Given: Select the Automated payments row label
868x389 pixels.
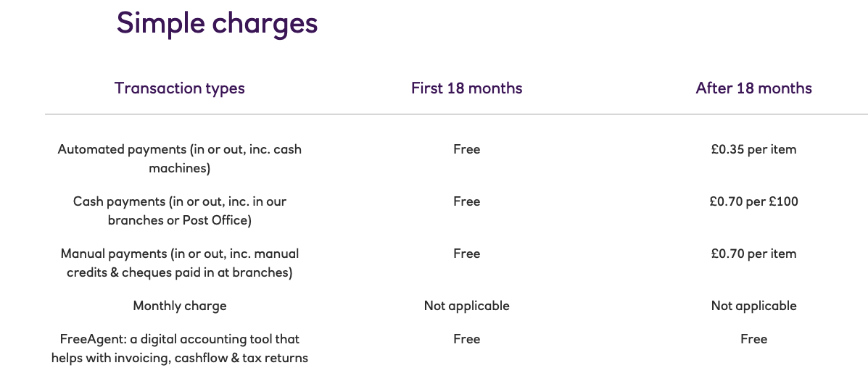Looking at the screenshot, I should point(180,159).
